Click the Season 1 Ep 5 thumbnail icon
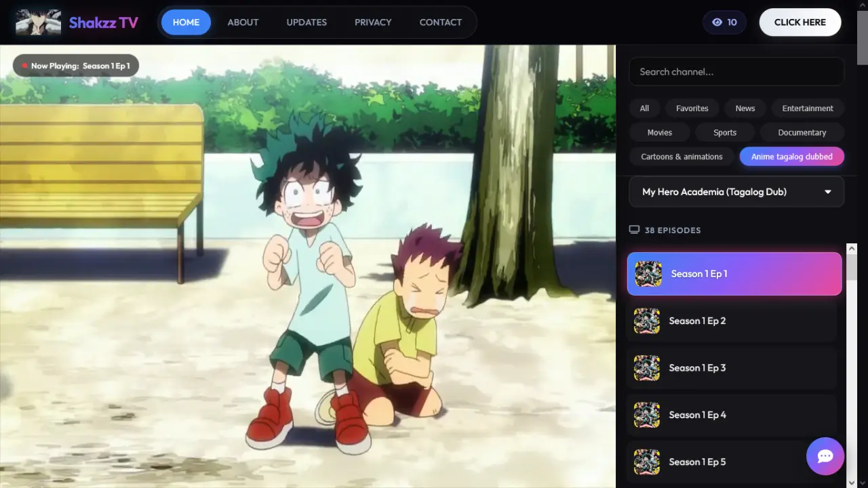This screenshot has height=488, width=868. point(647,462)
